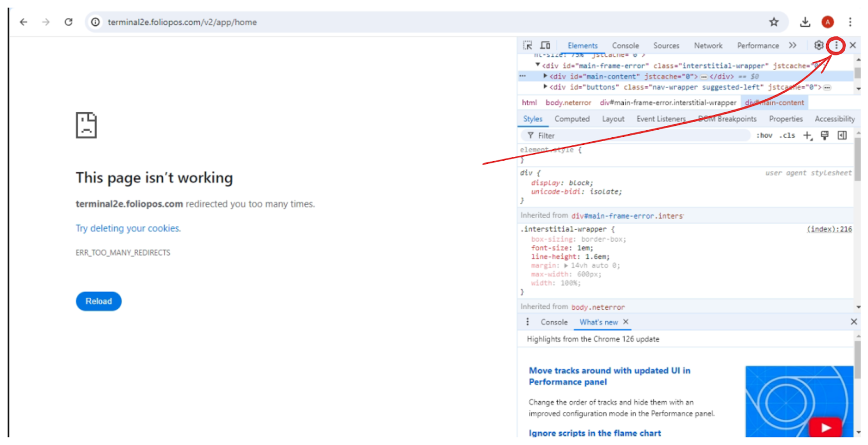
Task: Open the Properties pane tab
Action: click(786, 119)
